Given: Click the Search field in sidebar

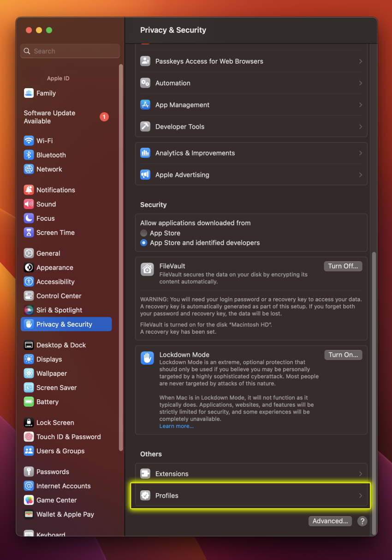Looking at the screenshot, I should [70, 51].
